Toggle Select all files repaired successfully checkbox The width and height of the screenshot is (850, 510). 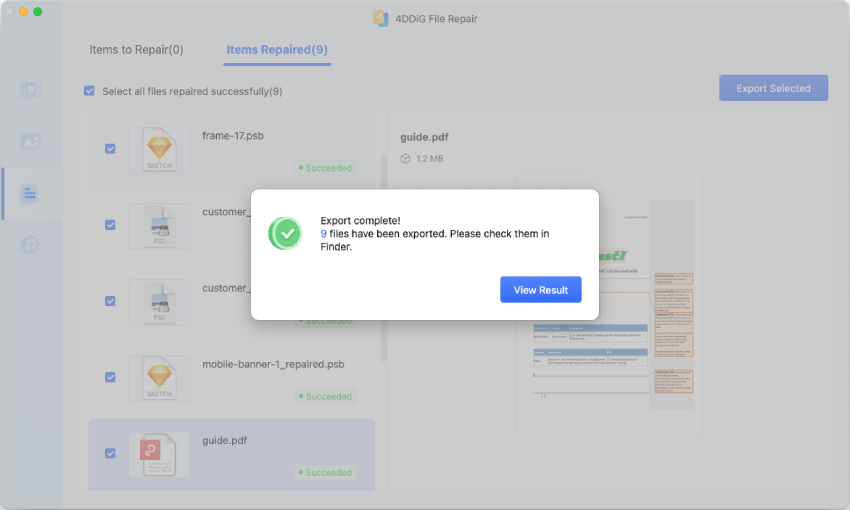coord(89,91)
